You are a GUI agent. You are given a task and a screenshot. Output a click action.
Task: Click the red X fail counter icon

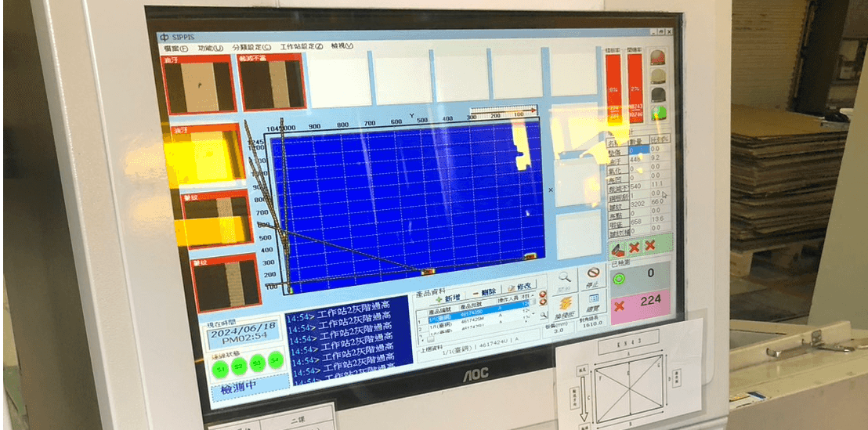[x=620, y=306]
